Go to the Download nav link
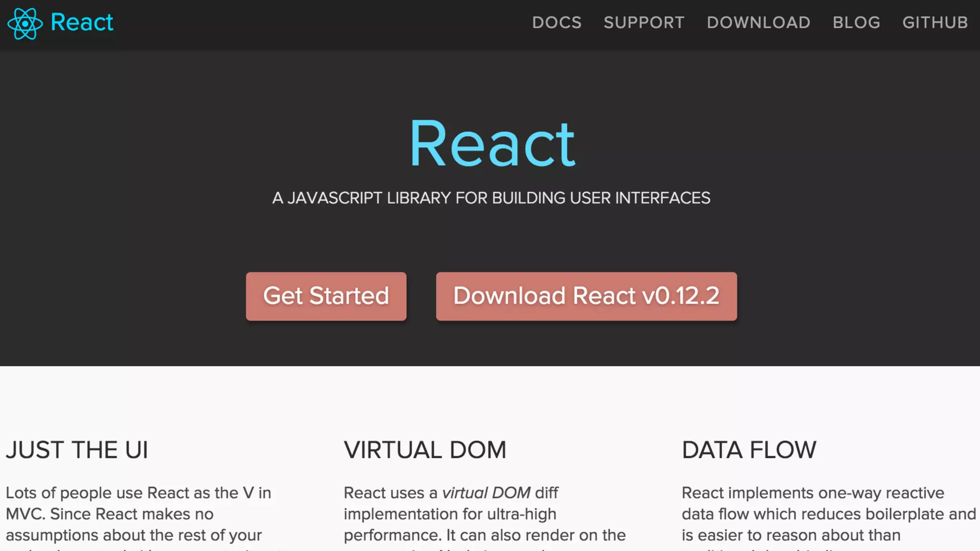Image resolution: width=980 pixels, height=551 pixels. click(x=758, y=22)
